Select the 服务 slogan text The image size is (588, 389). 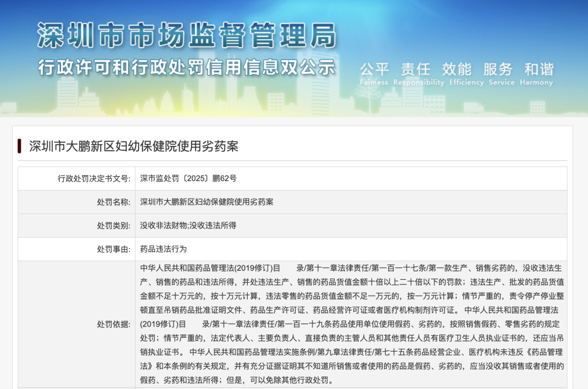498,70
